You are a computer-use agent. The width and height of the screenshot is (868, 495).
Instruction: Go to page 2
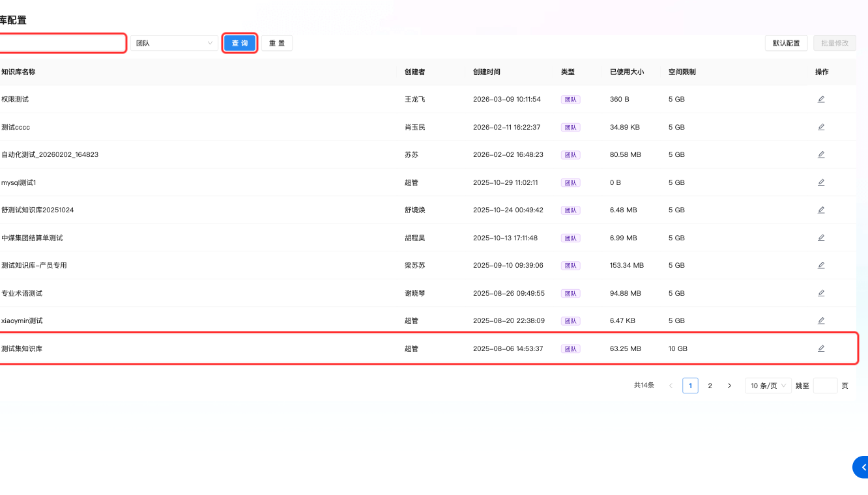click(710, 386)
